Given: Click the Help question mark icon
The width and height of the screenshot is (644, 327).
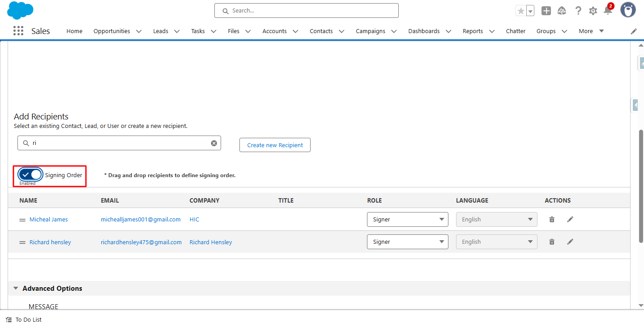Looking at the screenshot, I should tap(578, 11).
